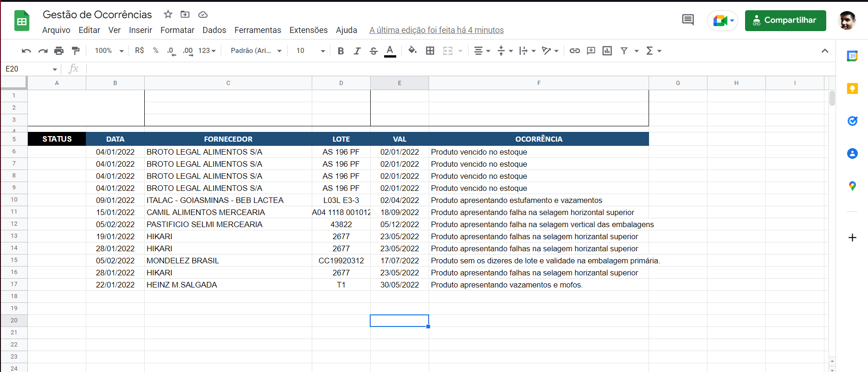Toggle bold formatting
Screen dimensions: 868x372
[x=341, y=51]
